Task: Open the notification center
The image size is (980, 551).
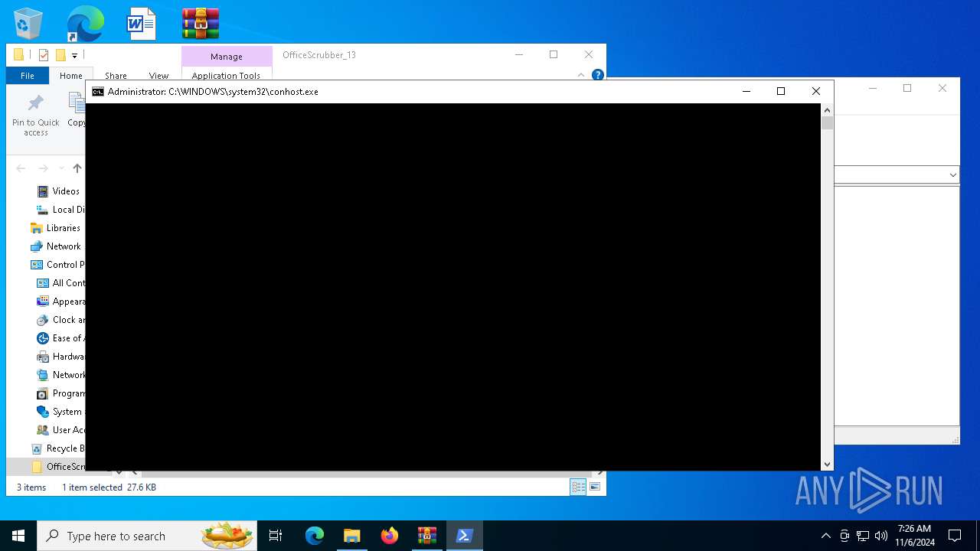Action: (955, 536)
